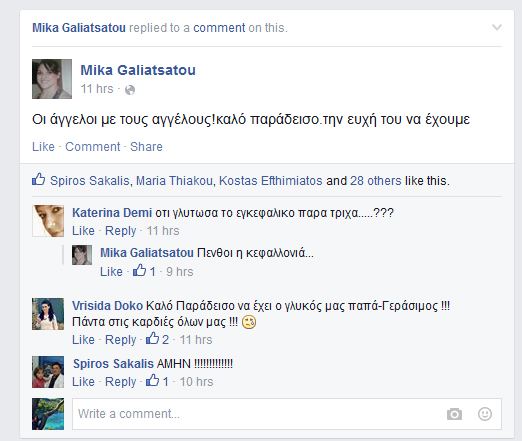This screenshot has height=441, width=522.
Task: Click thumbs-up count on Mika's reply
Action: (x=144, y=271)
